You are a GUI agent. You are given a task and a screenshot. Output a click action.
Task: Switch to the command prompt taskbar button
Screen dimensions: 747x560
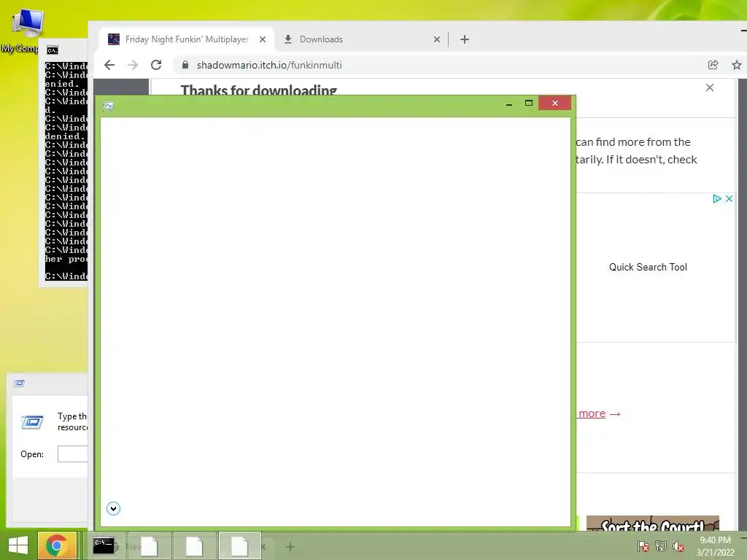pyautogui.click(x=104, y=545)
